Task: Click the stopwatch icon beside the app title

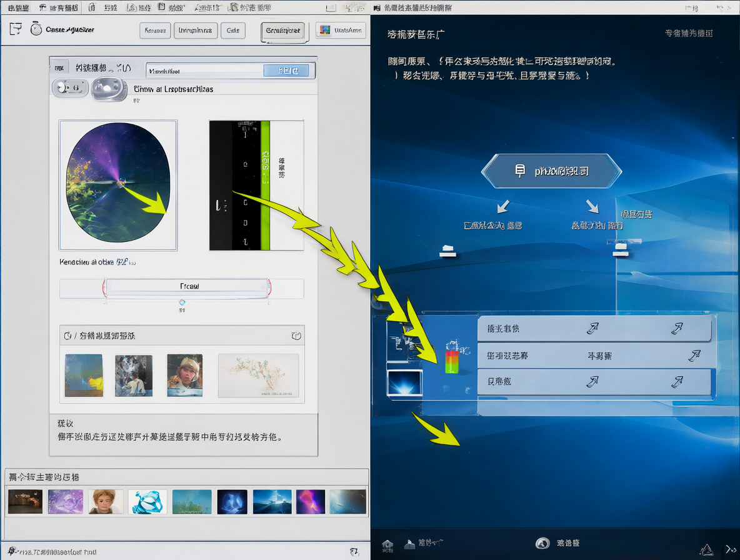Action: point(36,29)
